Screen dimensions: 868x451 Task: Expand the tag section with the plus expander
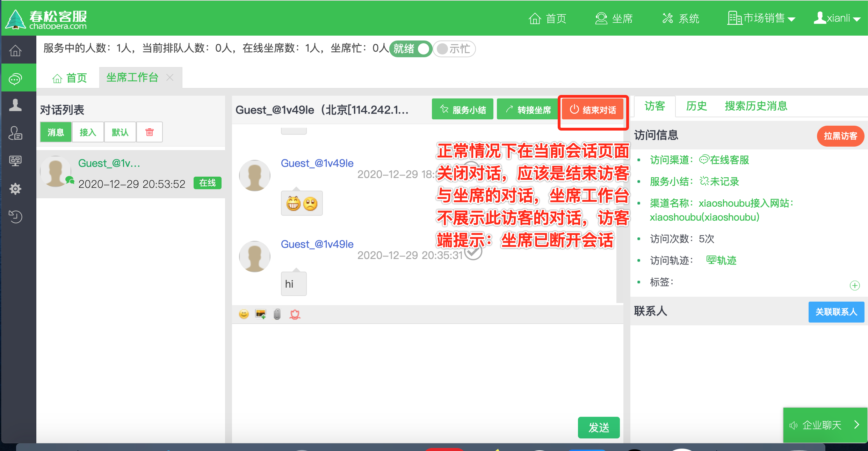(855, 286)
